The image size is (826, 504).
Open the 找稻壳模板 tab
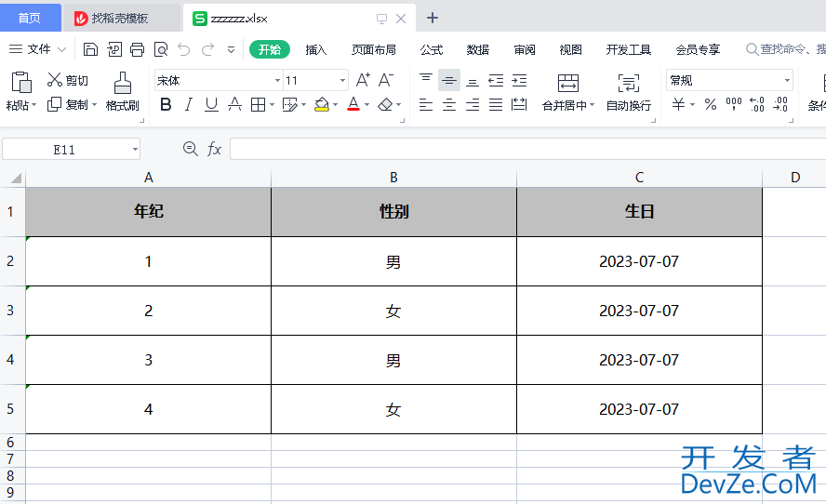coord(121,18)
